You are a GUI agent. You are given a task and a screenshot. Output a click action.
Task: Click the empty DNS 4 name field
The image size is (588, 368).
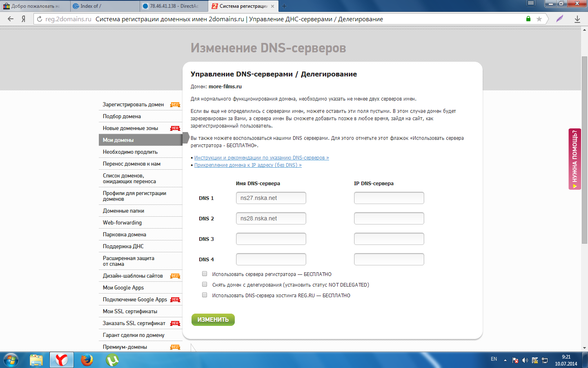pos(271,259)
